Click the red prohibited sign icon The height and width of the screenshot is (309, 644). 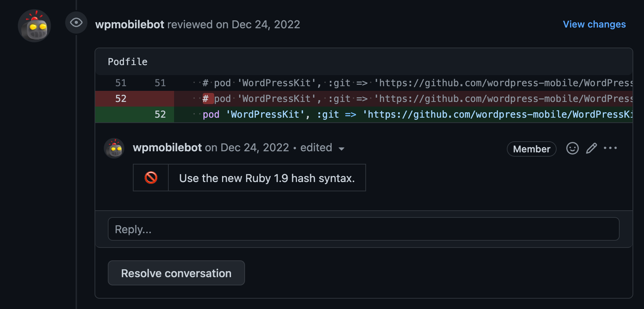(151, 178)
